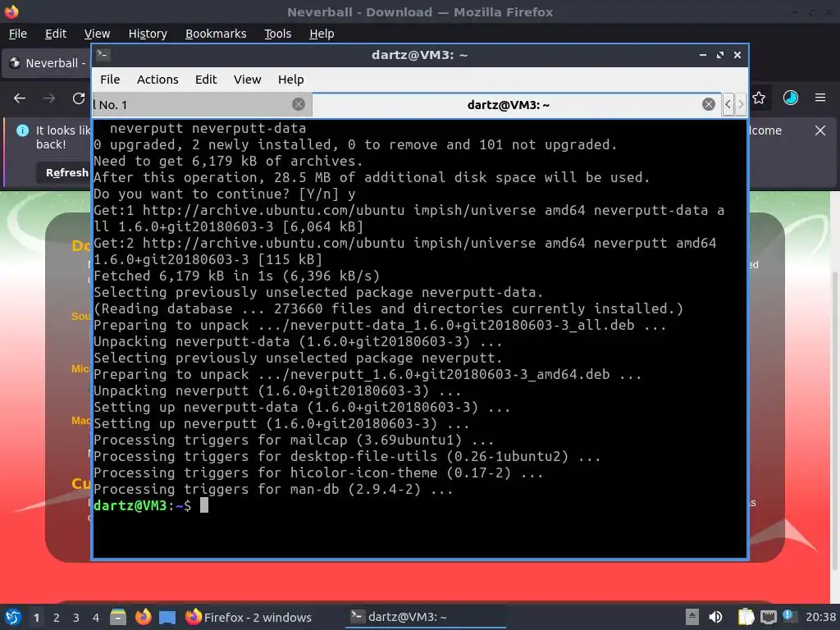
Task: Click the show desktop icon in taskbar
Action: [x=167, y=617]
